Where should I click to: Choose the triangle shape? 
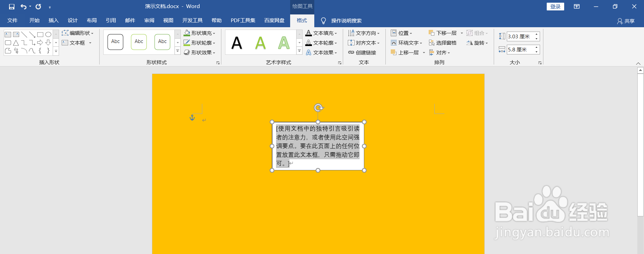click(16, 43)
